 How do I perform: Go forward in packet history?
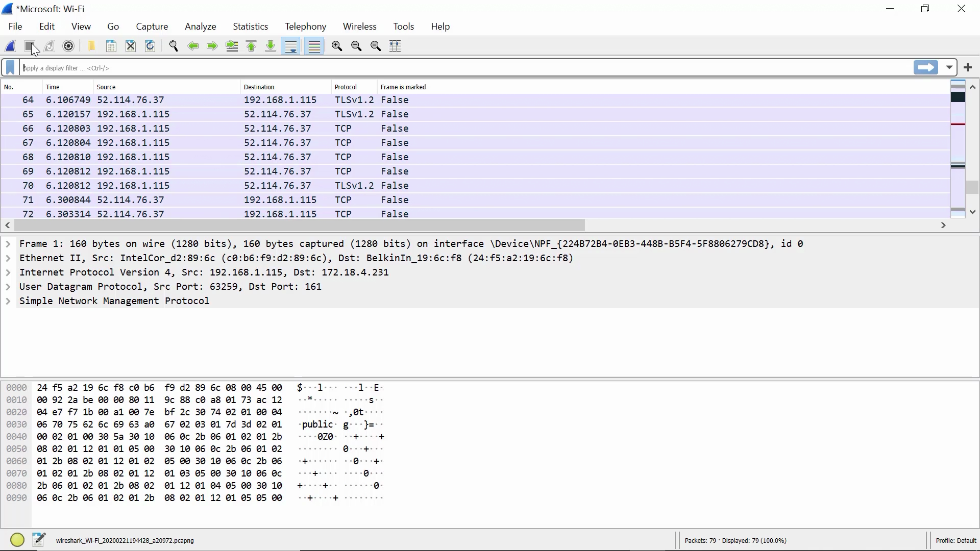pyautogui.click(x=212, y=46)
